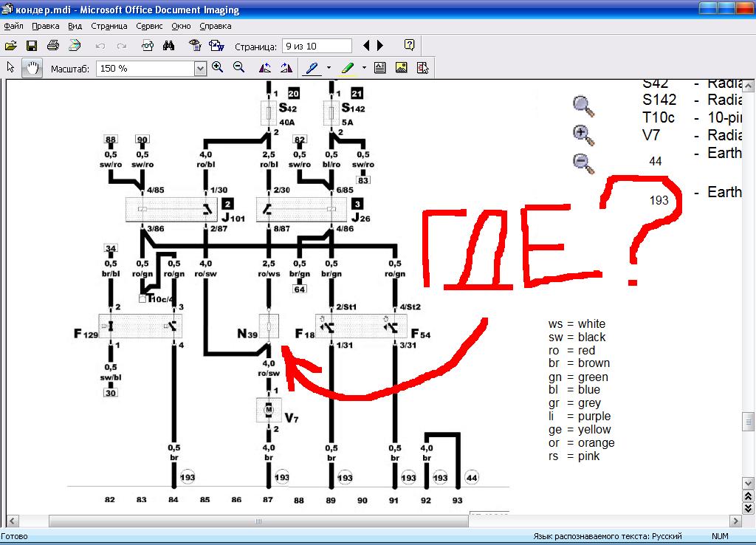Rotate page right icon
Image resolution: width=756 pixels, height=545 pixels.
pyautogui.click(x=286, y=68)
